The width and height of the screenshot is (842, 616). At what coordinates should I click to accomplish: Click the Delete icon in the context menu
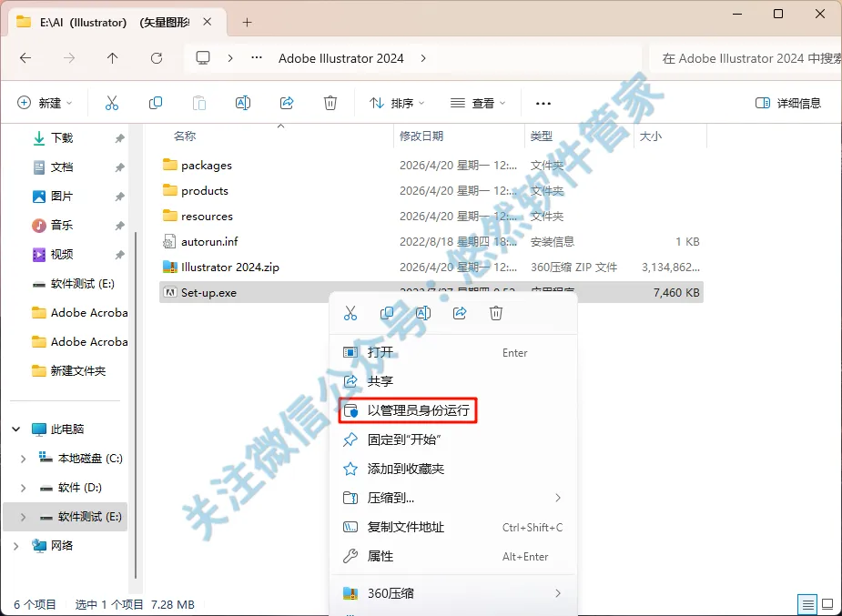point(496,313)
